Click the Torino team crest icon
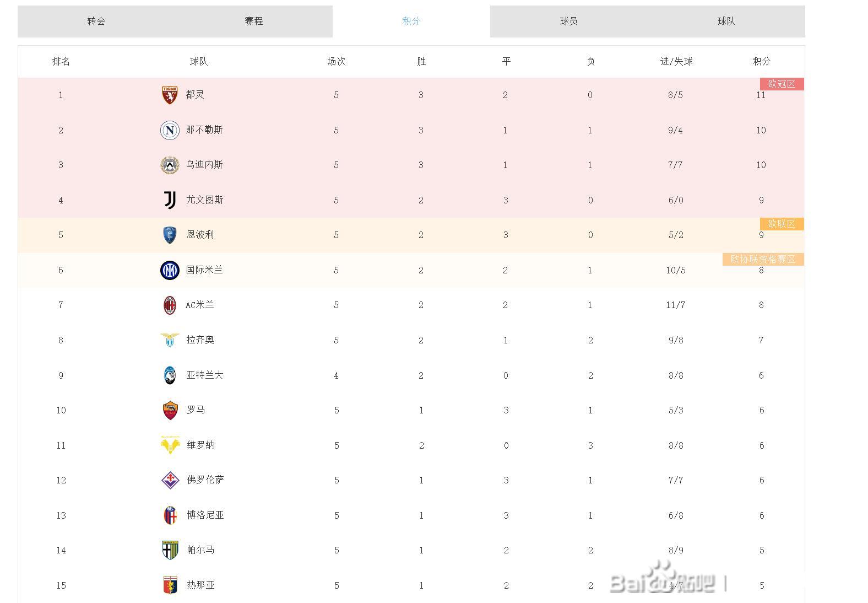The image size is (868, 603). coord(170,95)
